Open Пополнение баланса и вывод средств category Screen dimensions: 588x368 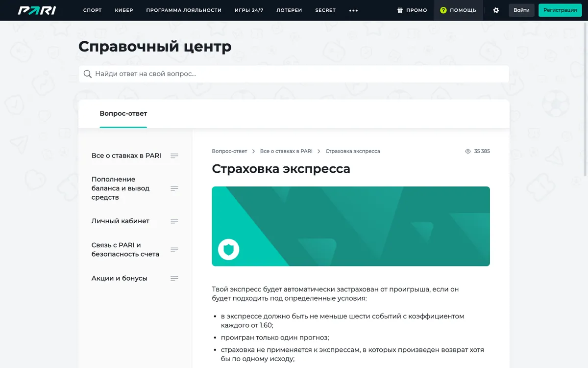(121, 188)
